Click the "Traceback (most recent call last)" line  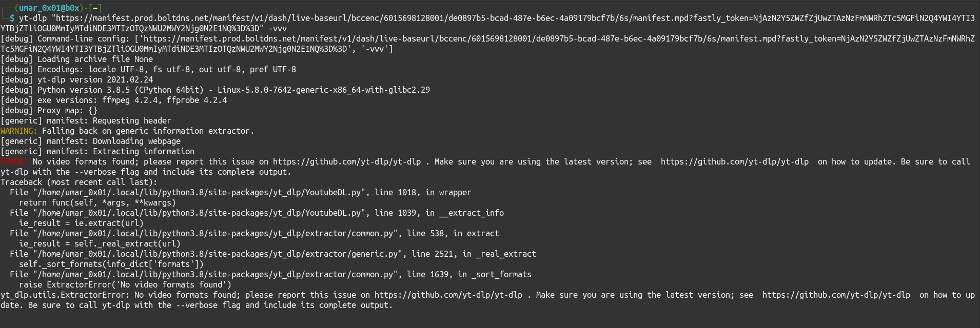tap(79, 182)
